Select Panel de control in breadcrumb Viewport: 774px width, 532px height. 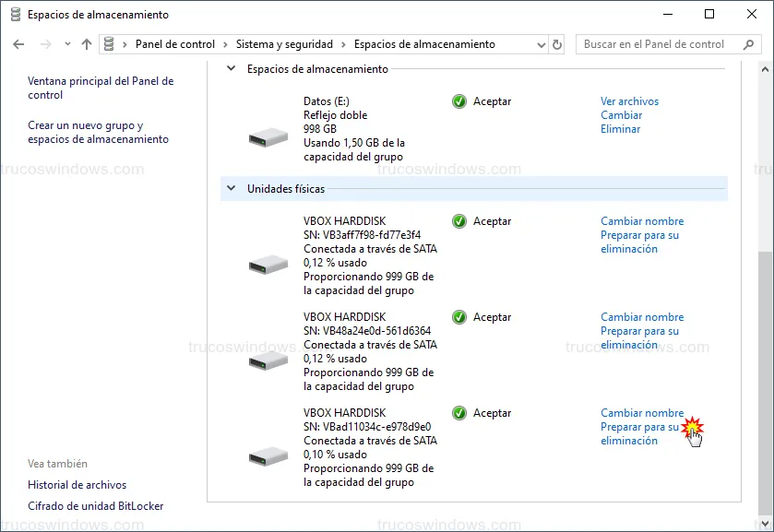(x=174, y=44)
